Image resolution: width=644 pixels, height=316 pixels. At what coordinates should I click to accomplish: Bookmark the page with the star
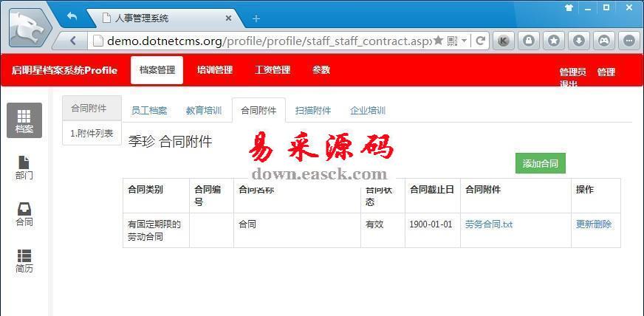coord(438,40)
